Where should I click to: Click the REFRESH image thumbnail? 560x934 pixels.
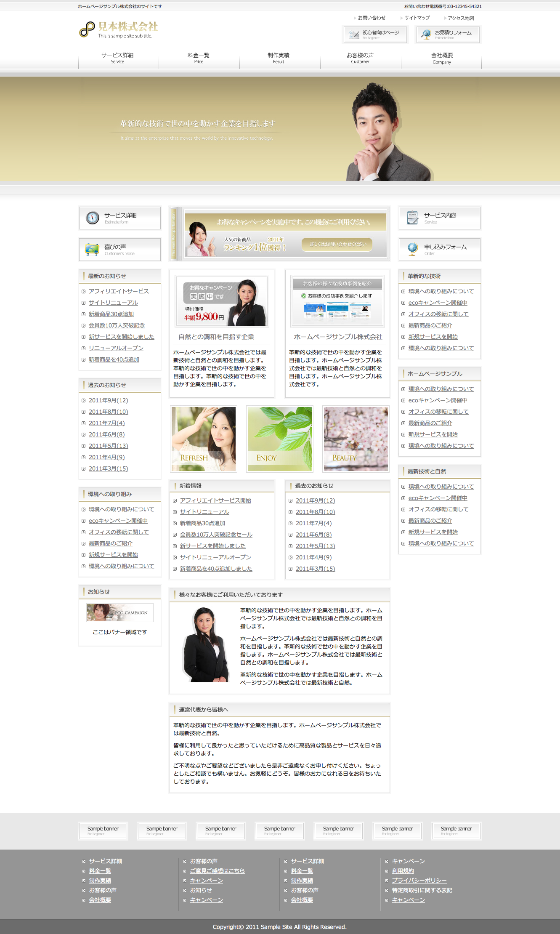point(204,439)
